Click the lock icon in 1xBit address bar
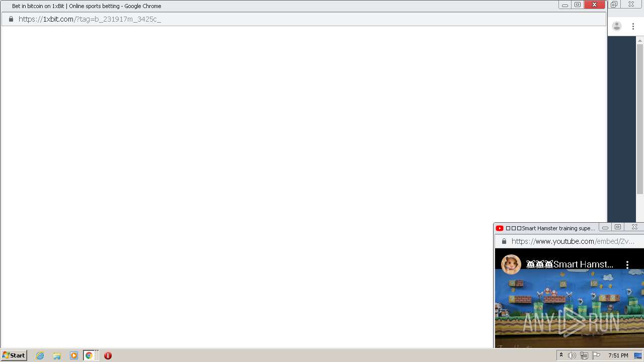This screenshot has width=644, height=362. click(x=11, y=19)
